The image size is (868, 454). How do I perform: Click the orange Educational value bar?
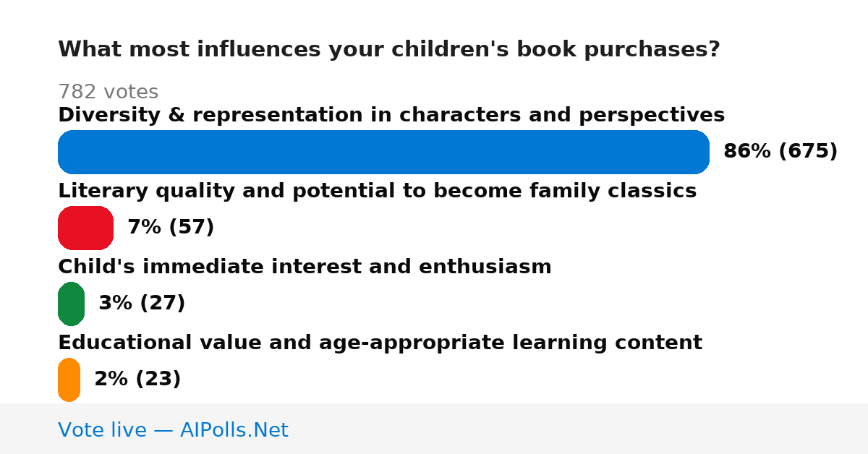(69, 380)
